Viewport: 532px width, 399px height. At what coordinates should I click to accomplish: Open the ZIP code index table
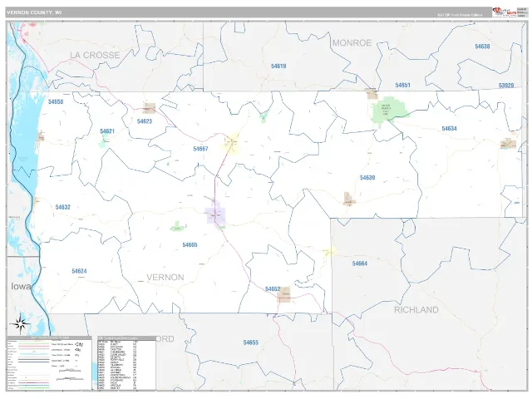pos(126,363)
